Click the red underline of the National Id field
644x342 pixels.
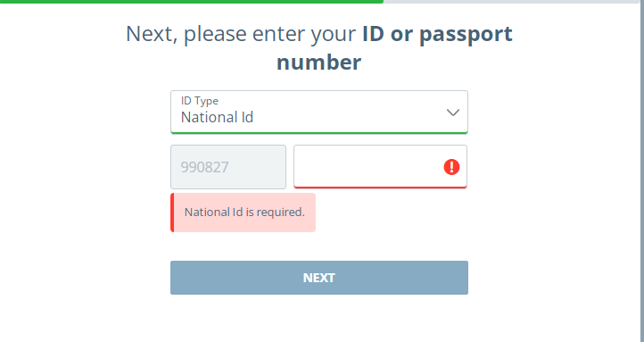pyautogui.click(x=380, y=187)
